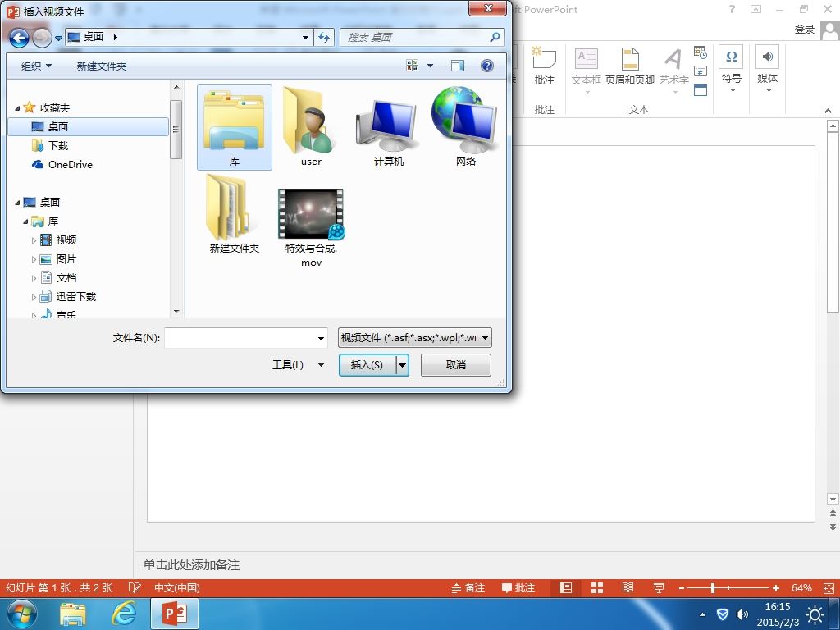Click 单击此处添加备注 notes area
Screen dimensions: 840x630
click(x=191, y=564)
